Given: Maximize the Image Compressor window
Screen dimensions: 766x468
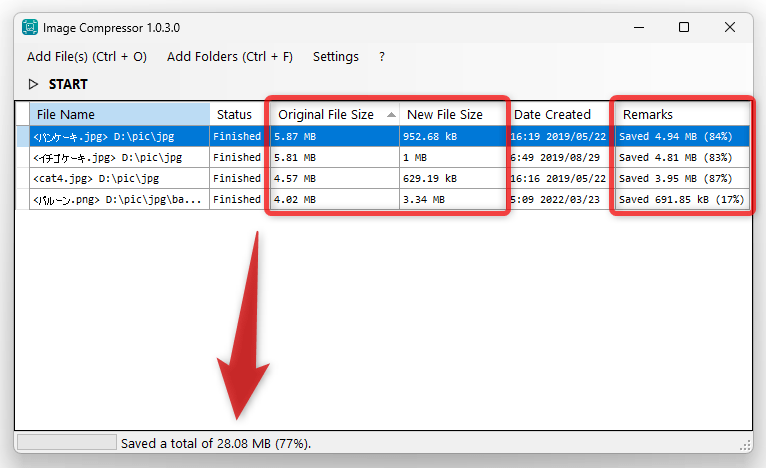Looking at the screenshot, I should [684, 27].
